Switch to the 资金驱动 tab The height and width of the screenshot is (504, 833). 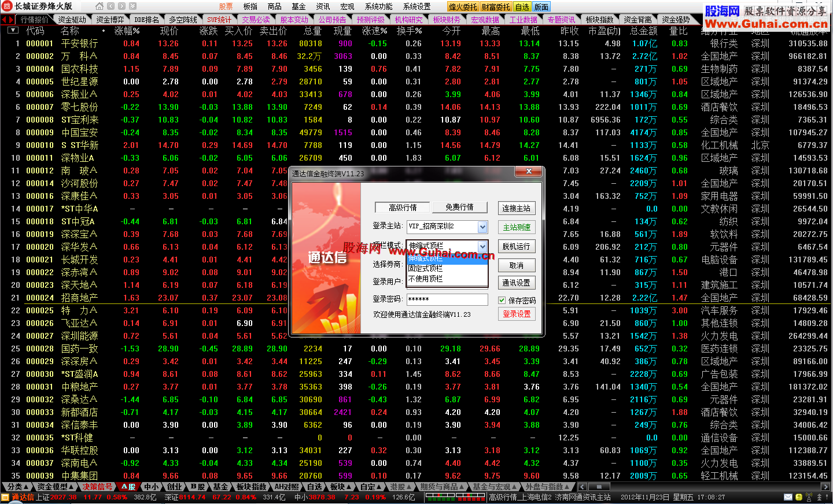[72, 20]
